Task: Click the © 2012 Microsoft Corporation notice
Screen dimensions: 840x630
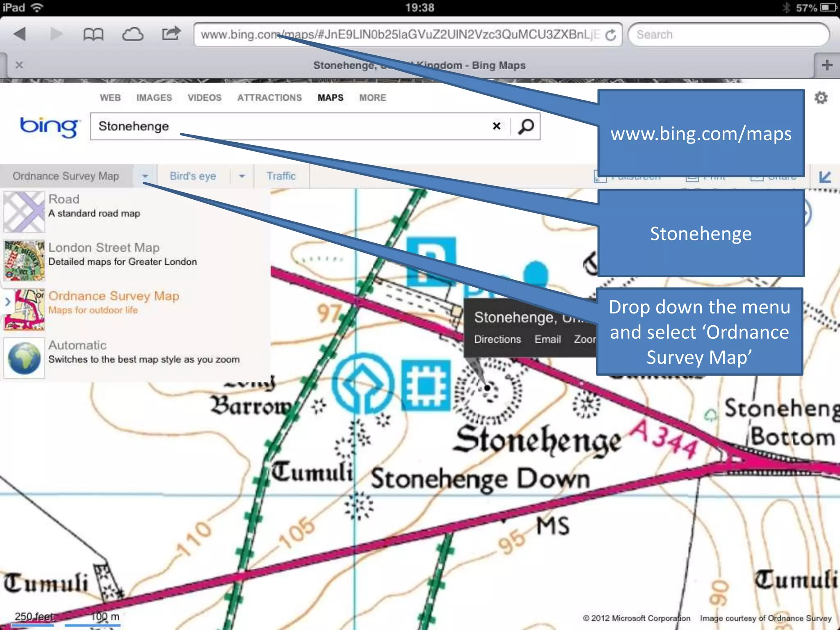Action: click(x=636, y=618)
